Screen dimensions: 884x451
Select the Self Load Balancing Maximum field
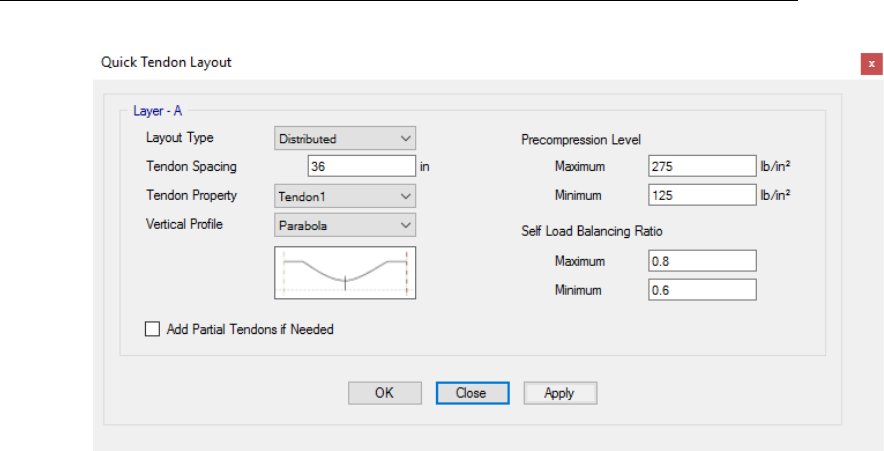point(701,262)
